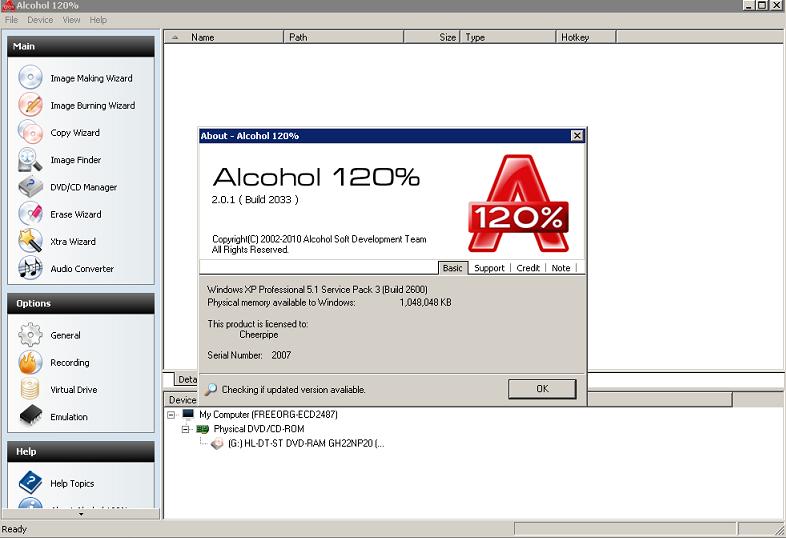Open Image Finder magnifier icon

pos(30,159)
